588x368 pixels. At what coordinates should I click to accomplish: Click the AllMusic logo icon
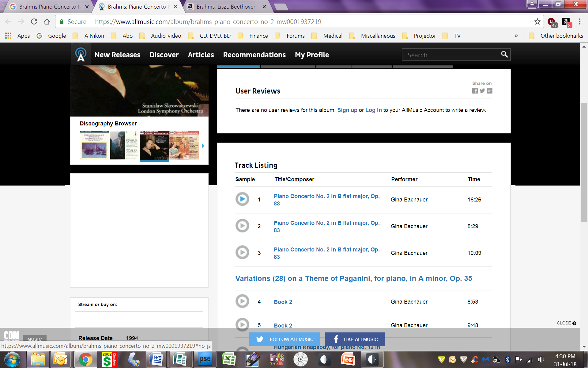tap(81, 55)
